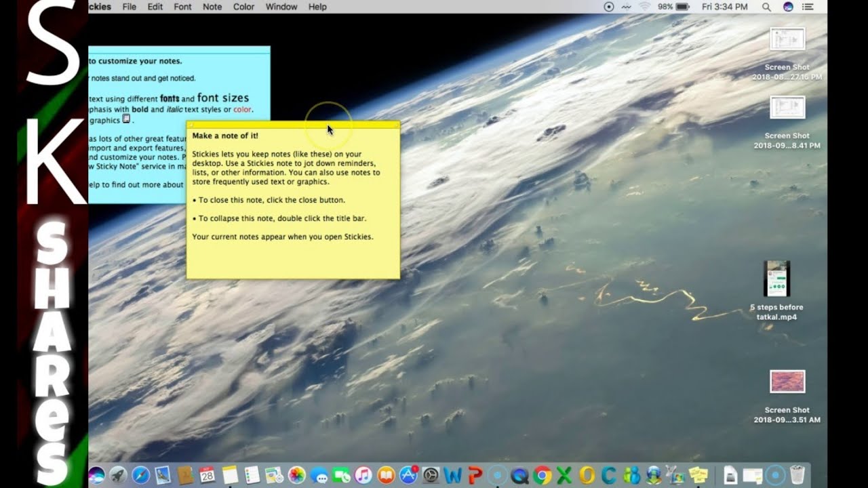
Task: Launch Excel X icon in Dock
Action: (x=564, y=475)
